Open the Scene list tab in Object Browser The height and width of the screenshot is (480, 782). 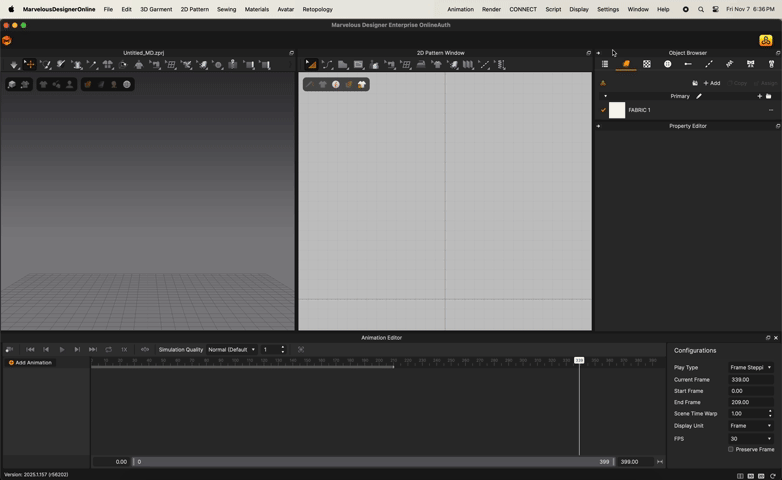click(605, 64)
